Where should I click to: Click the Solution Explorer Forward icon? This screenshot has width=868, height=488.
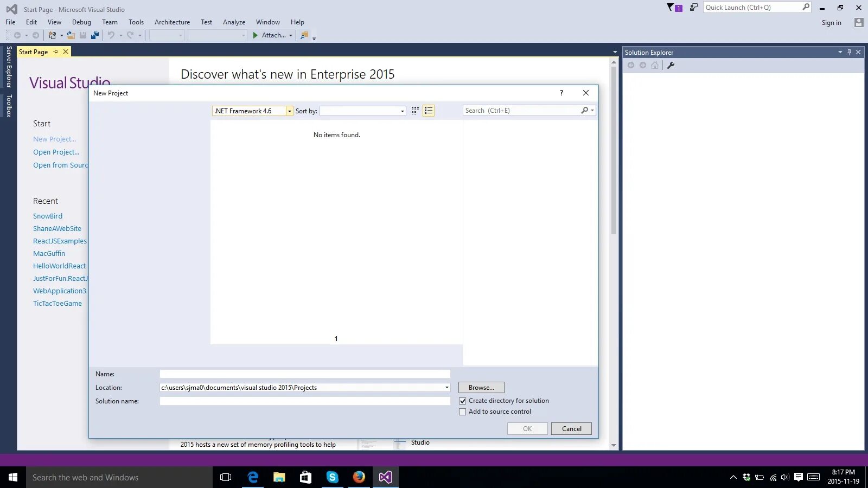click(643, 65)
